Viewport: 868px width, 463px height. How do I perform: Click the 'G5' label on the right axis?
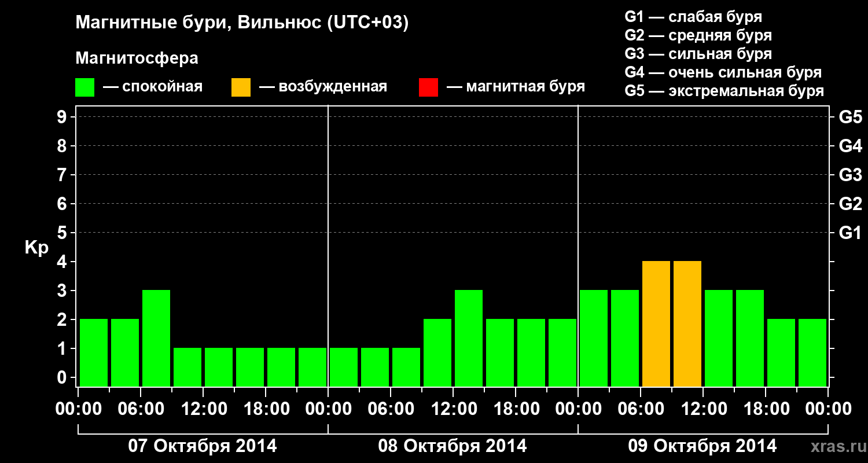pos(850,117)
